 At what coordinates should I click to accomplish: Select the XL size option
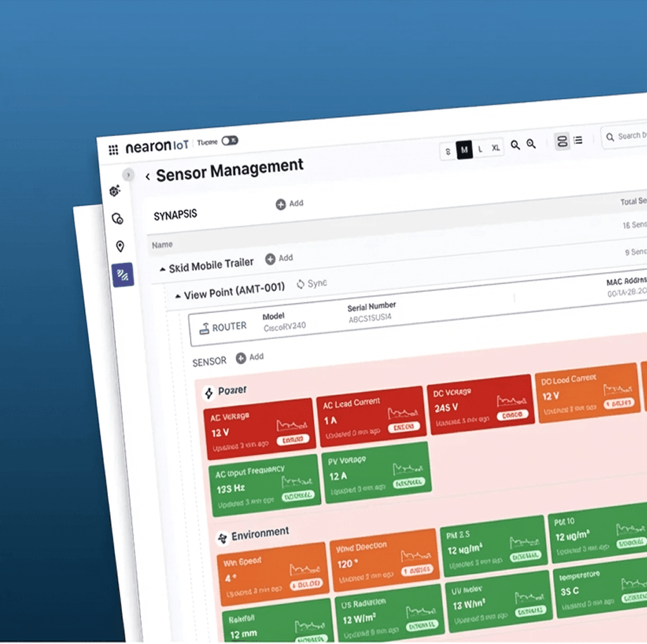[495, 148]
